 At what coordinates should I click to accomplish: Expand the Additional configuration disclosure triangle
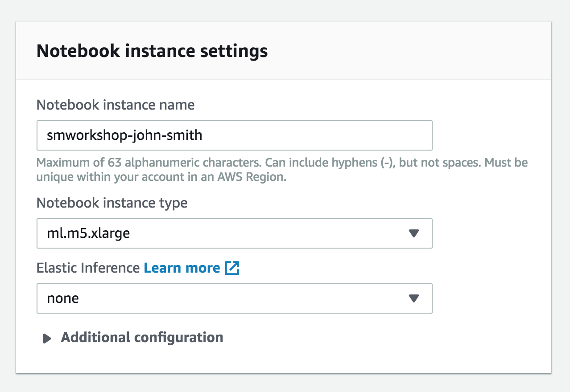point(47,338)
